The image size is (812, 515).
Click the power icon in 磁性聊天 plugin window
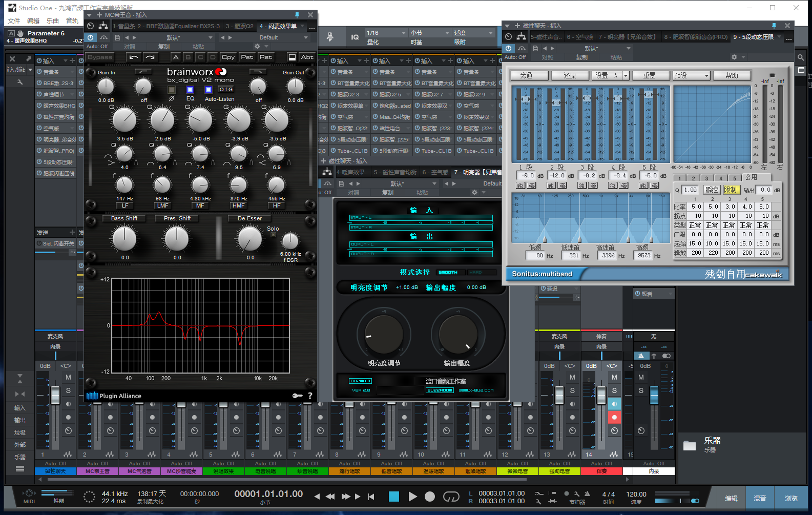click(508, 48)
